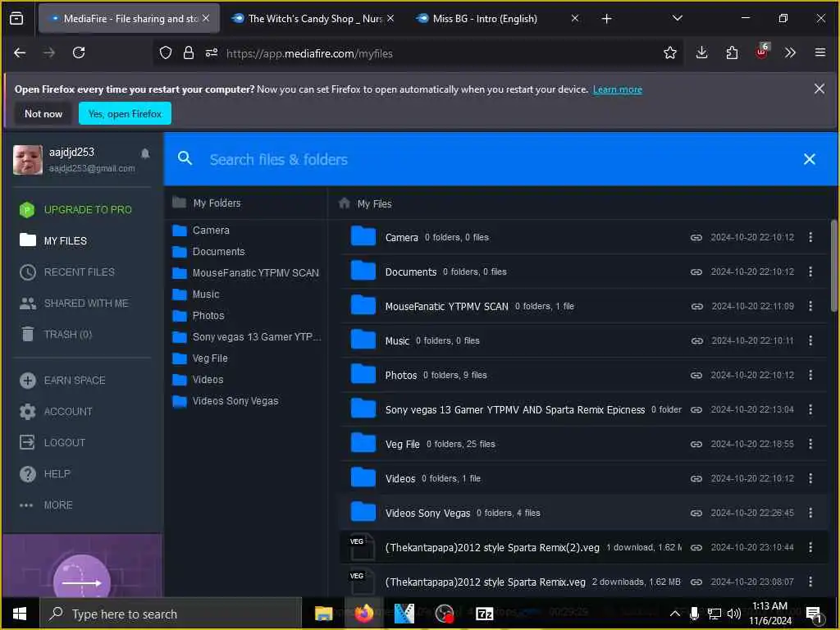
Task: Open options menu for Documents folder row
Action: (810, 272)
